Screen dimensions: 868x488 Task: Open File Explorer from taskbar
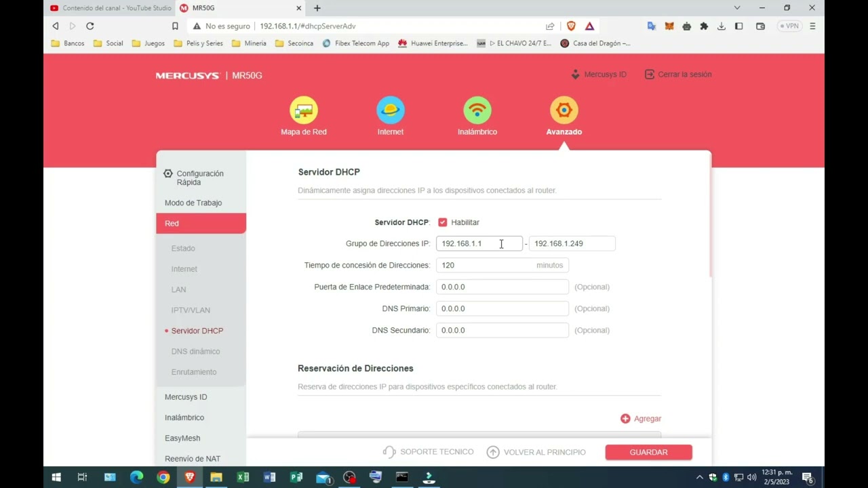click(216, 477)
